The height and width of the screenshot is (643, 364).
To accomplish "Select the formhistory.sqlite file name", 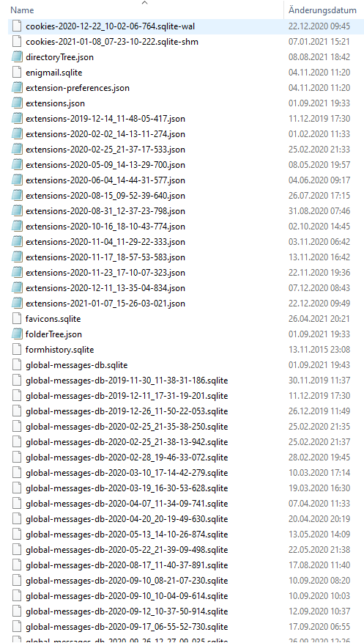I will [60, 350].
